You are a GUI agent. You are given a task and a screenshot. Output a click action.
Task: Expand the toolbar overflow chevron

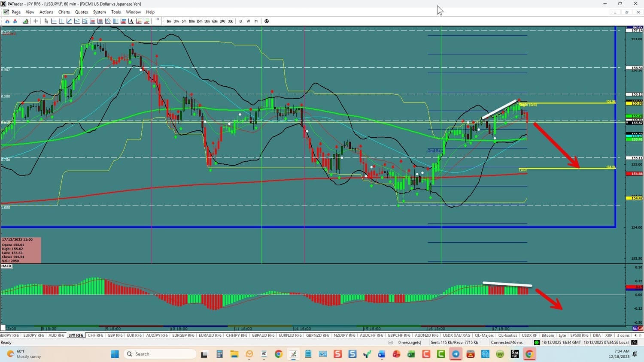158,20
